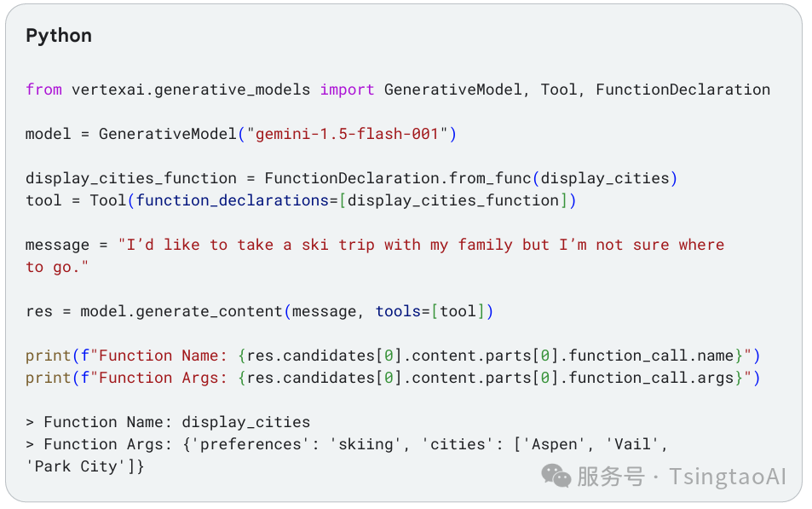Click 'Vail' in the function args output
Image resolution: width=812 pixels, height=509 pixels.
(631, 444)
